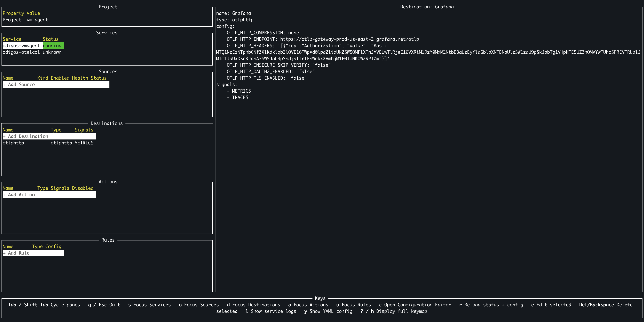The width and height of the screenshot is (644, 322).
Task: Click the + Add Rule row
Action: tap(33, 253)
